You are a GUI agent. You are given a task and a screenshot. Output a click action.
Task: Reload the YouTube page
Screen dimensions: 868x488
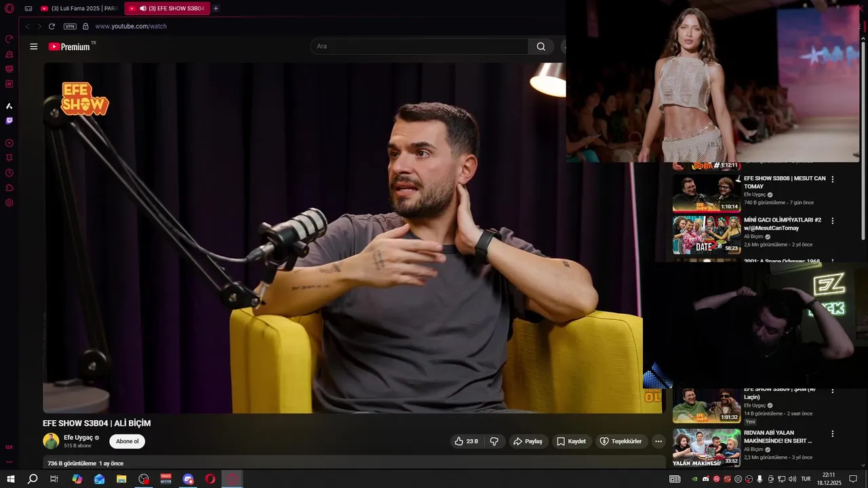click(x=52, y=26)
